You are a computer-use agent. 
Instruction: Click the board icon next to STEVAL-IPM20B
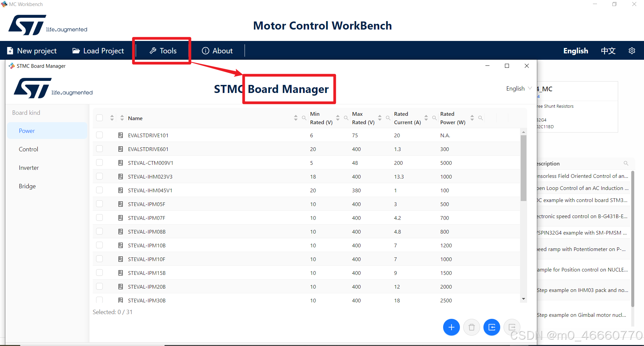tap(121, 287)
